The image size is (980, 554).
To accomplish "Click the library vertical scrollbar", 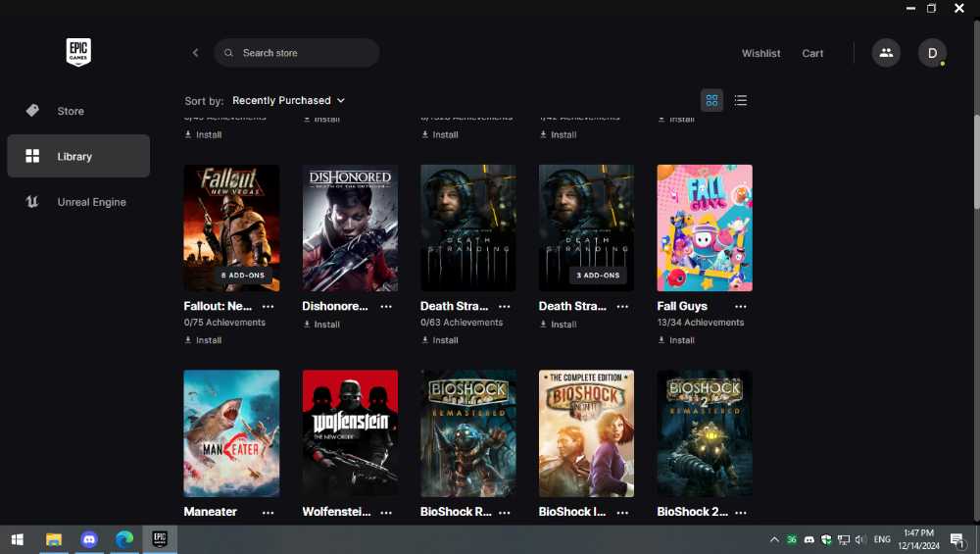I will pyautogui.click(x=976, y=162).
